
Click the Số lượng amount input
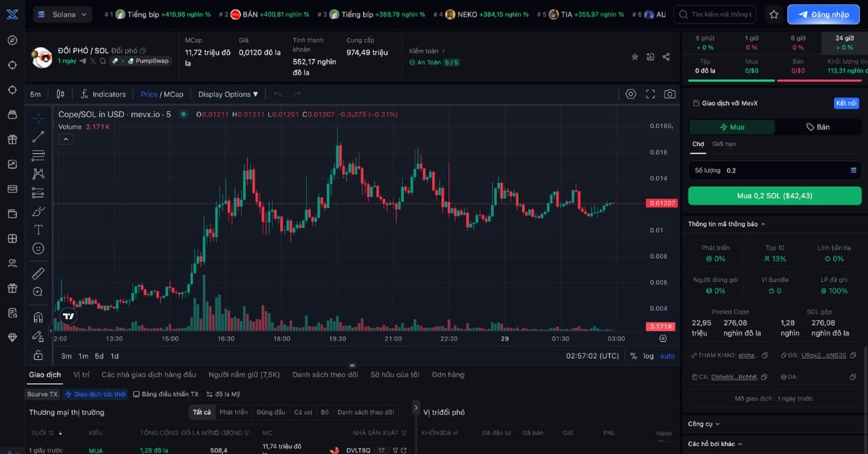[x=775, y=171]
